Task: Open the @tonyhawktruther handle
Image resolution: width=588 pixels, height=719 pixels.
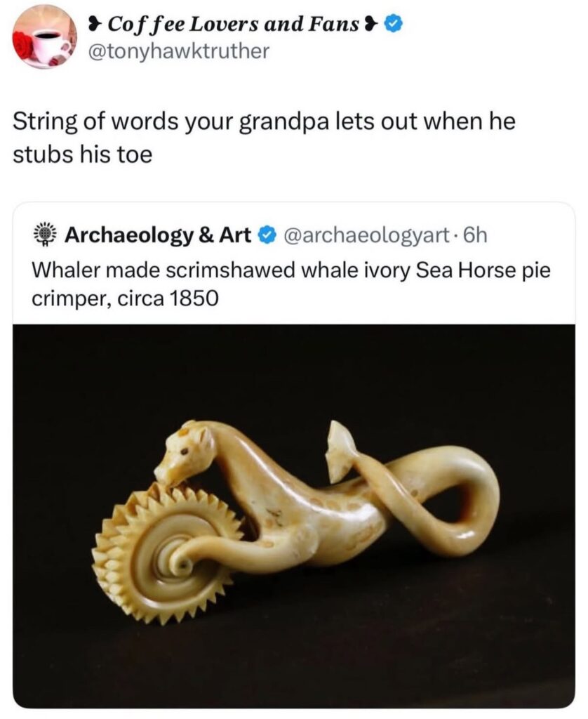Action: 176,52
